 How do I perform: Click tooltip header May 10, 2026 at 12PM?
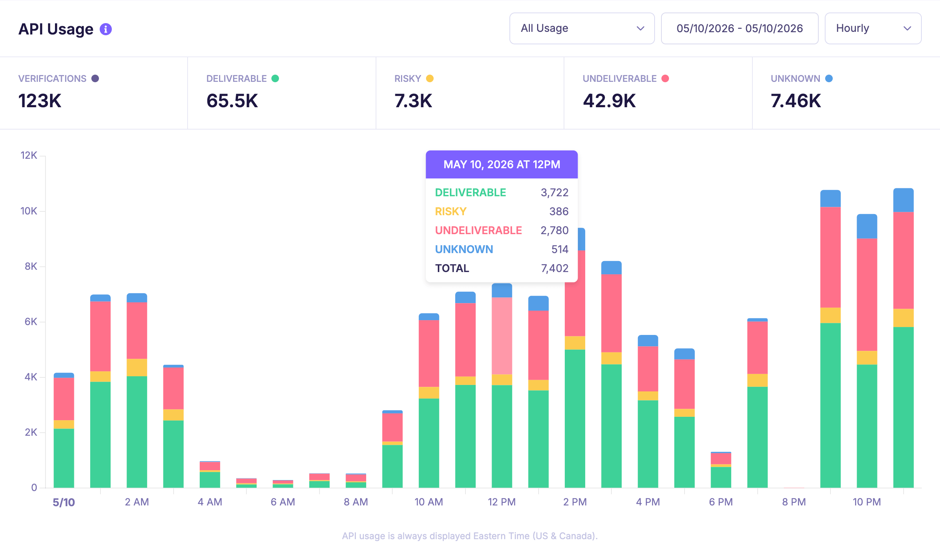point(502,164)
